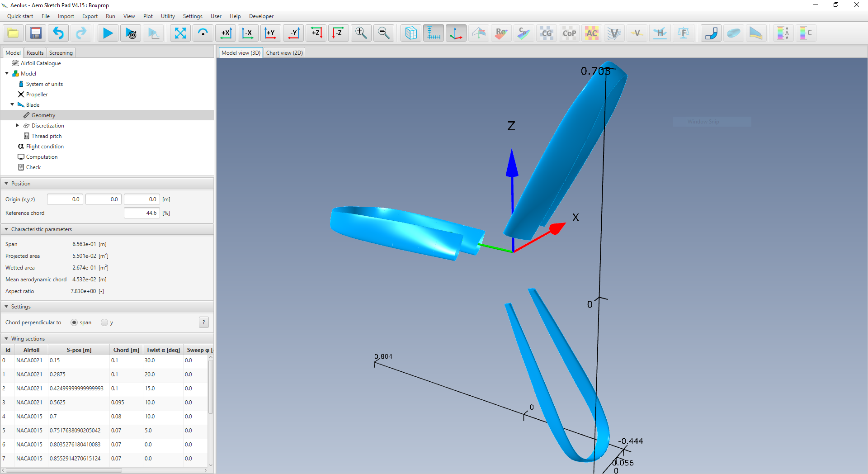Toggle the coordinate axes display icon

(x=456, y=33)
